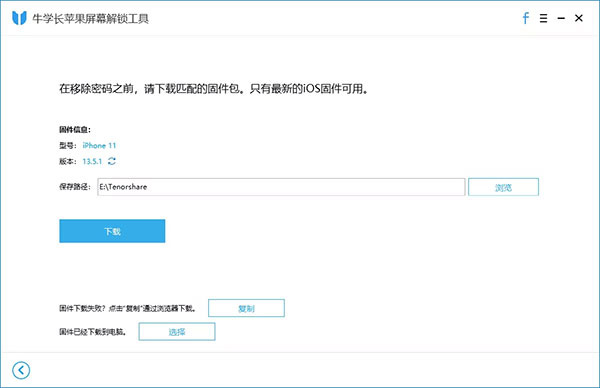The width and height of the screenshot is (600, 388).
Task: Close the unlock tool window
Action: coord(579,18)
